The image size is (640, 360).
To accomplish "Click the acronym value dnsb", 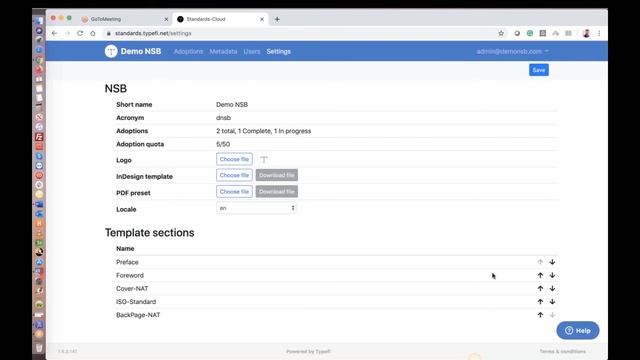I will click(223, 118).
